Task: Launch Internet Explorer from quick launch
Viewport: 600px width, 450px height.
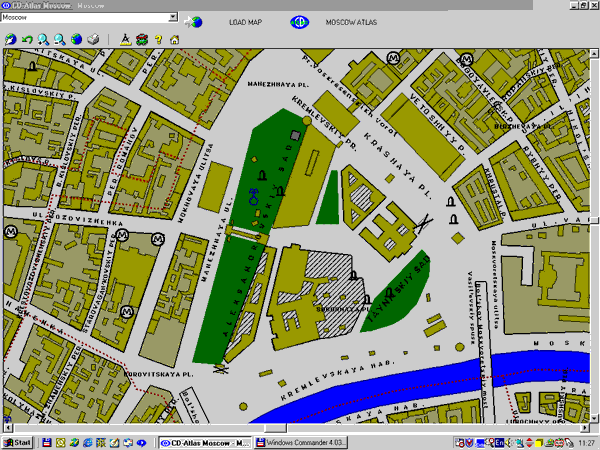Action: pyautogui.click(x=88, y=443)
